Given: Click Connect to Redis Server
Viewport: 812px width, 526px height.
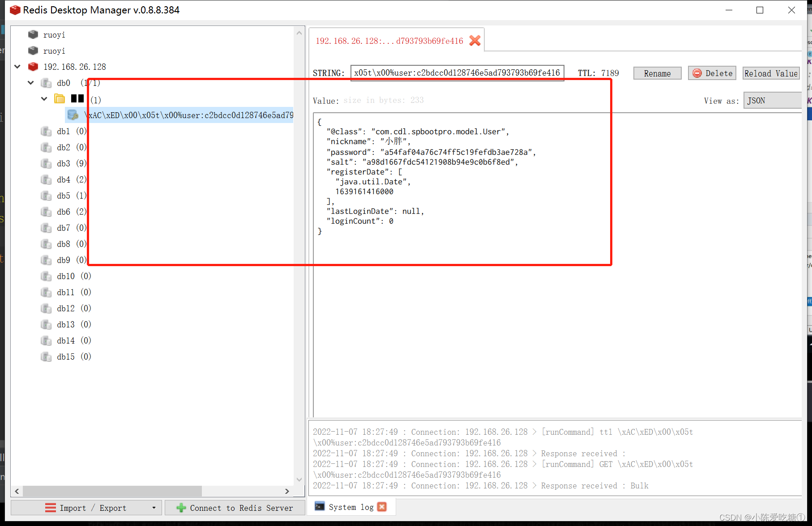Looking at the screenshot, I should click(235, 508).
